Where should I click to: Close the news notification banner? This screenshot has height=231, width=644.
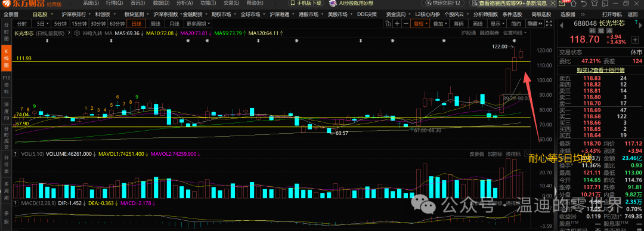pyautogui.click(x=553, y=4)
